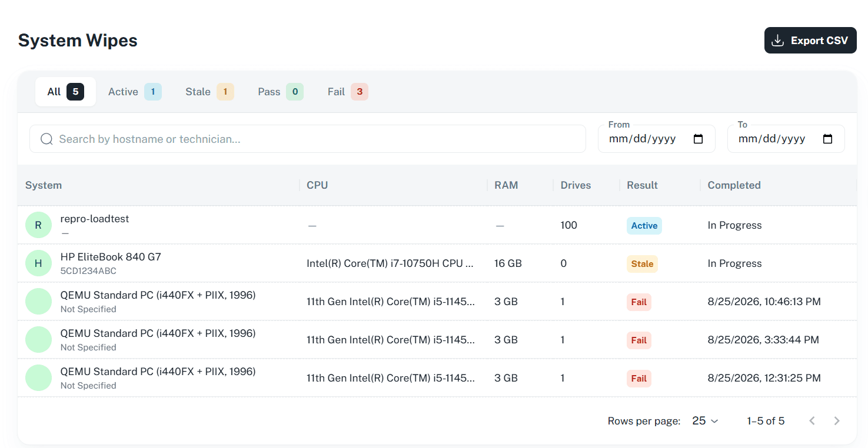868x448 pixels.
Task: Click the Export CSV download icon
Action: [777, 41]
